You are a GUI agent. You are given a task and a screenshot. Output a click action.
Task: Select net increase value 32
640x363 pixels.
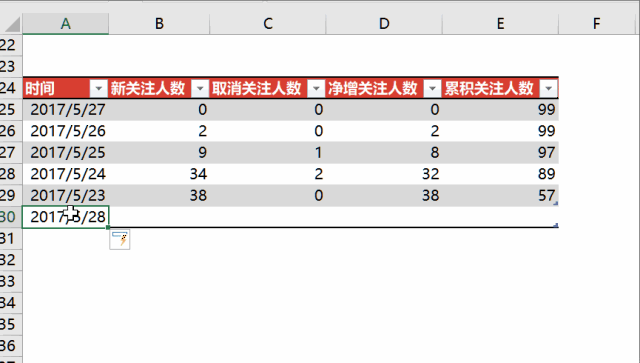(384, 174)
